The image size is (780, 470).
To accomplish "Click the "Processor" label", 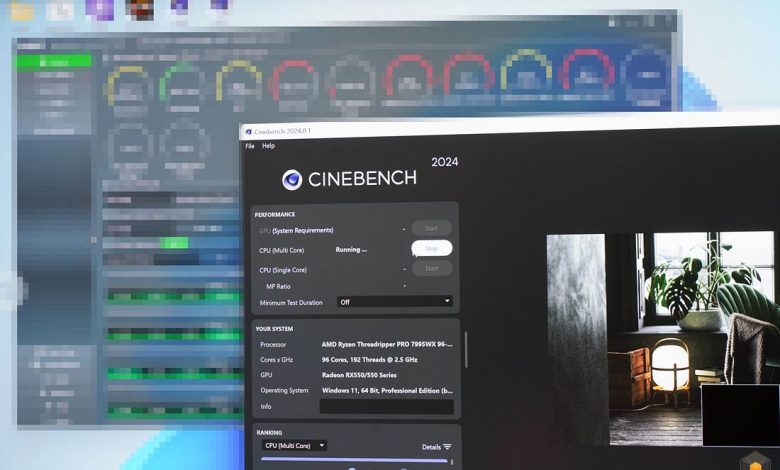I will 273,344.
